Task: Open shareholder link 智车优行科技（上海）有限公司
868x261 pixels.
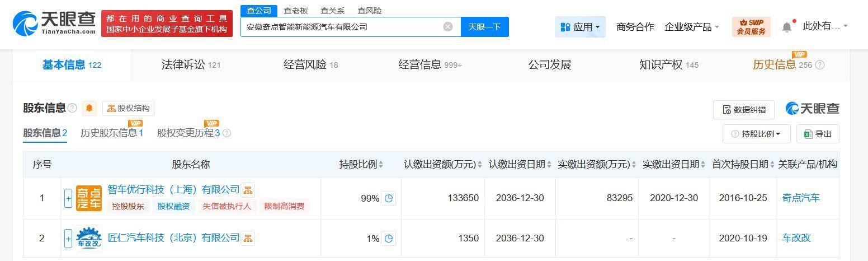Action: 173,190
